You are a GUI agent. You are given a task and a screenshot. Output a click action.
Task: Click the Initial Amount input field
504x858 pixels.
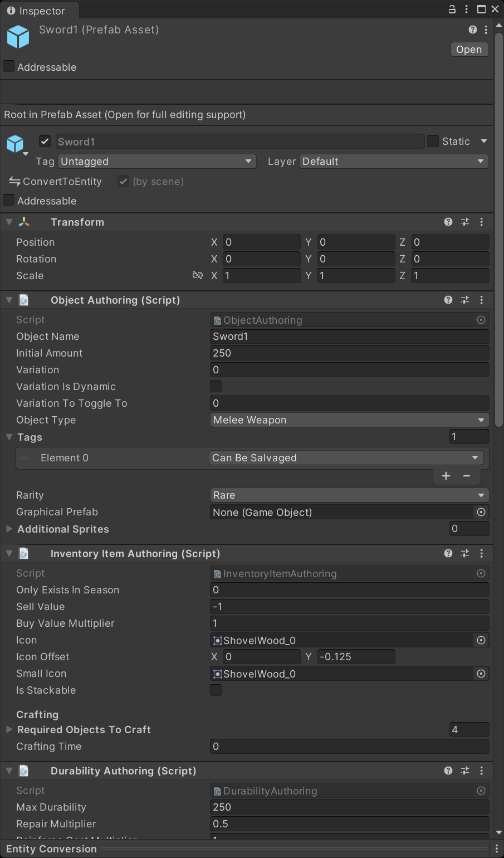coord(349,353)
